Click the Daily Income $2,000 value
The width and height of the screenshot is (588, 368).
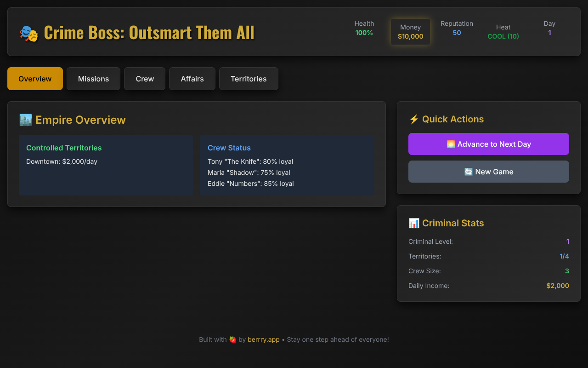[557, 286]
